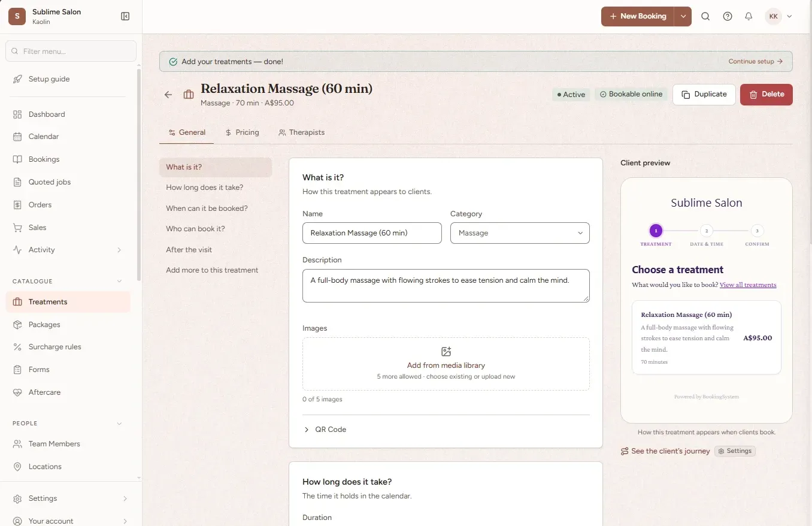Viewport: 812px width, 526px height.
Task: Follow the Continue setup link
Action: tap(756, 62)
